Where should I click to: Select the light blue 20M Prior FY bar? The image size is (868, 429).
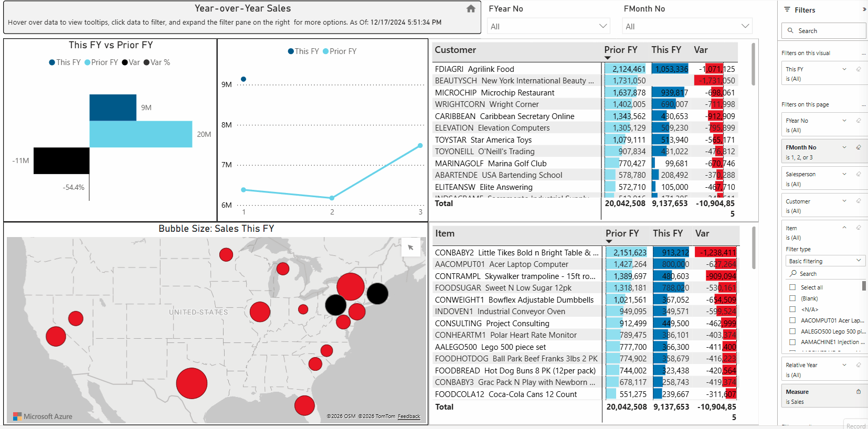click(x=141, y=134)
